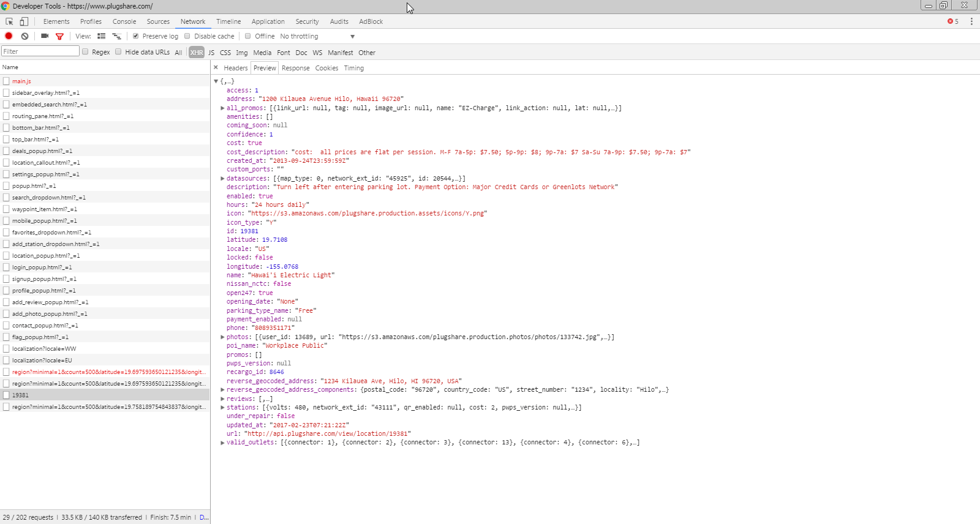Open the Profiles tab
This screenshot has height=524, width=980.
point(91,21)
